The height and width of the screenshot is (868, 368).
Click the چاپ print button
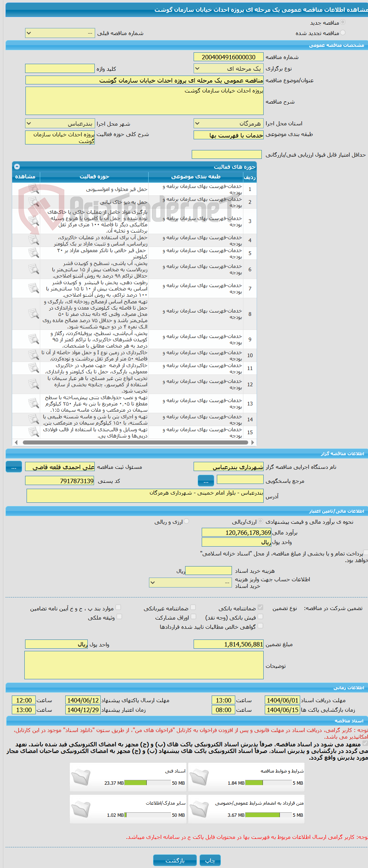point(210,861)
